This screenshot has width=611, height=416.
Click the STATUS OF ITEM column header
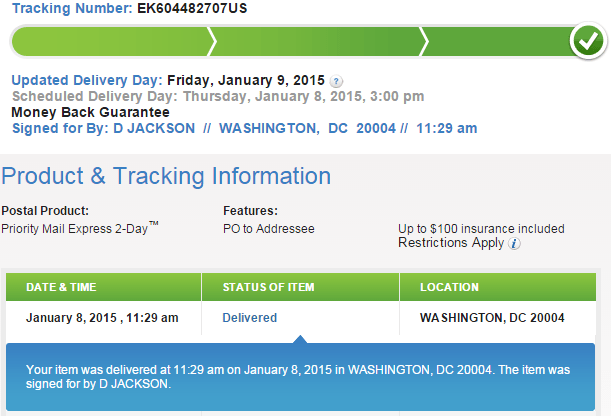(268, 287)
